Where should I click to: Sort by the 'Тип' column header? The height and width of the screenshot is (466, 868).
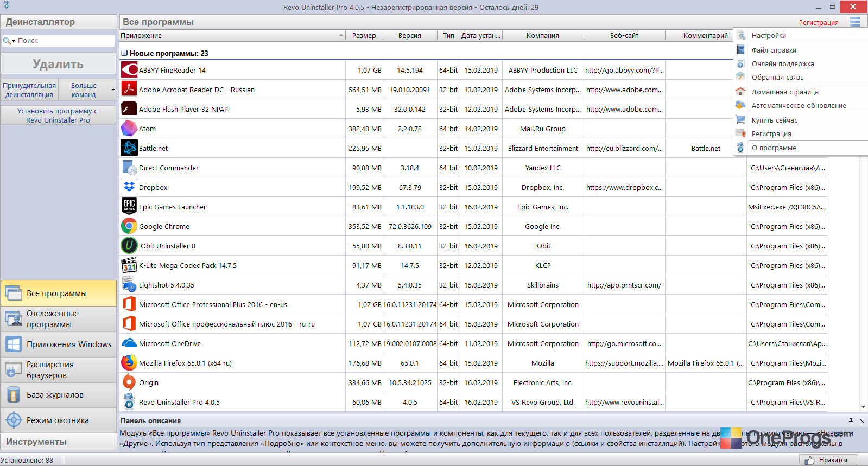pos(448,36)
